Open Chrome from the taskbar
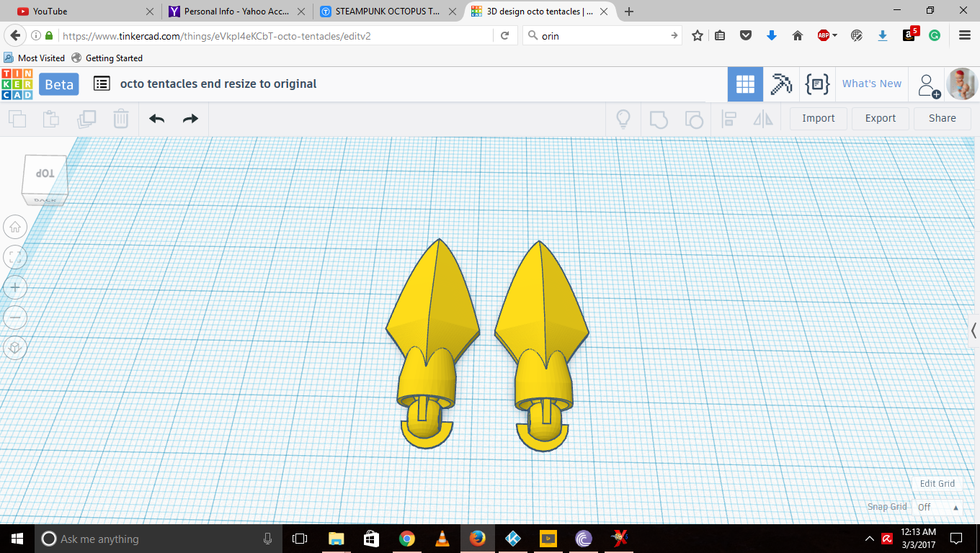The width and height of the screenshot is (980, 553). [407, 538]
